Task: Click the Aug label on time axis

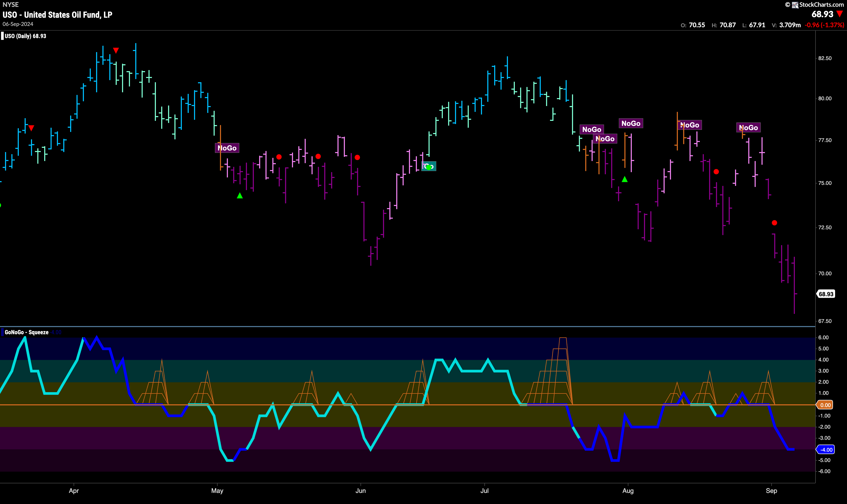Action: point(628,491)
